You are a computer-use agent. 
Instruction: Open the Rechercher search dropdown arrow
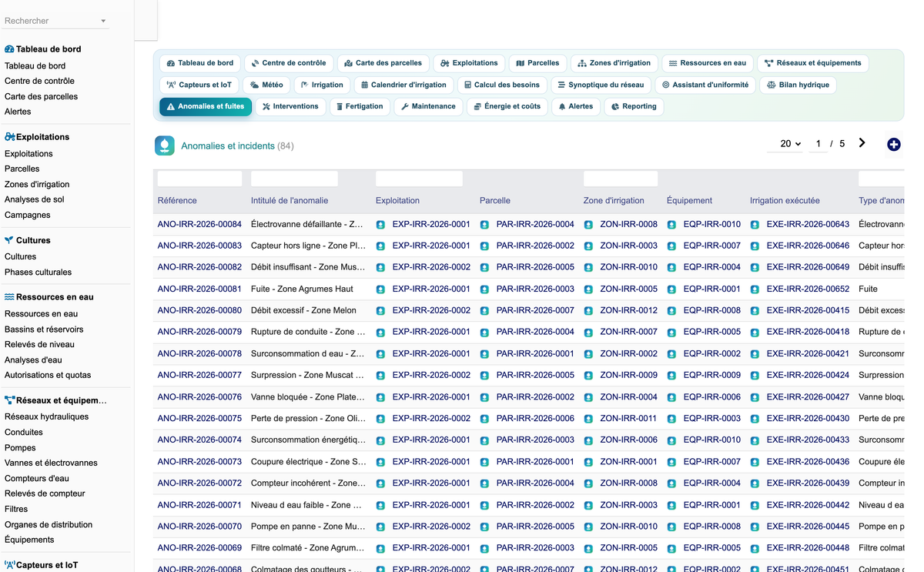103,22
